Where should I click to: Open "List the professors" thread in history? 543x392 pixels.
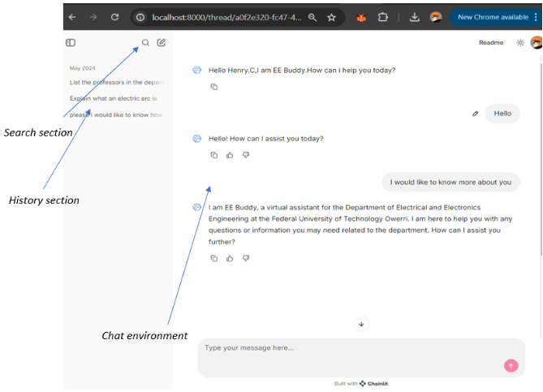pos(118,82)
